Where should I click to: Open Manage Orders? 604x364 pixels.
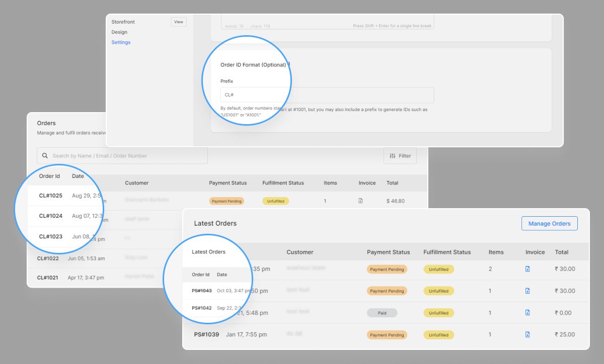(549, 223)
